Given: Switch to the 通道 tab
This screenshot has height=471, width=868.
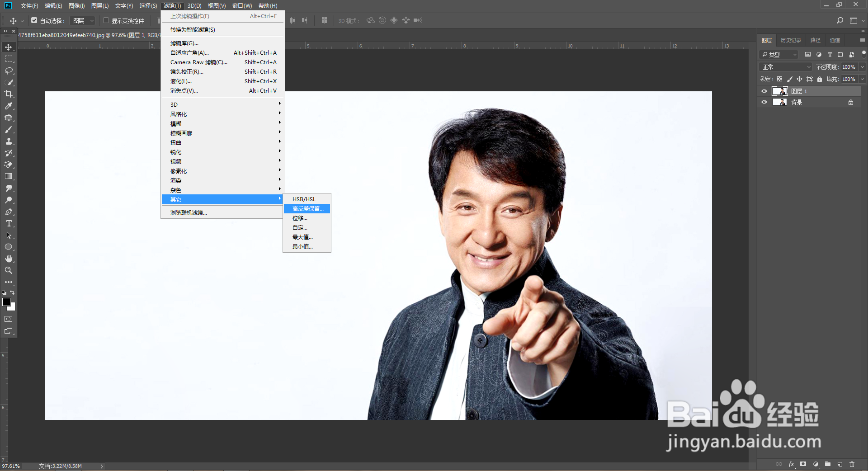Looking at the screenshot, I should pyautogui.click(x=835, y=40).
